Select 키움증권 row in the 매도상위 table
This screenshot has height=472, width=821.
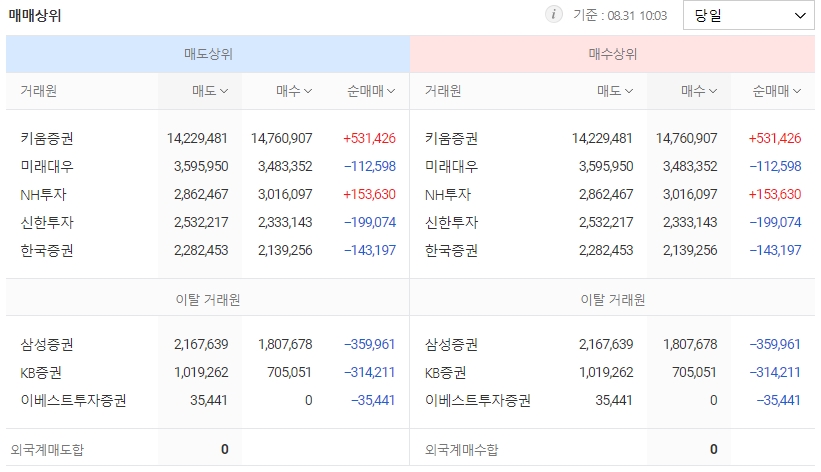(x=208, y=138)
